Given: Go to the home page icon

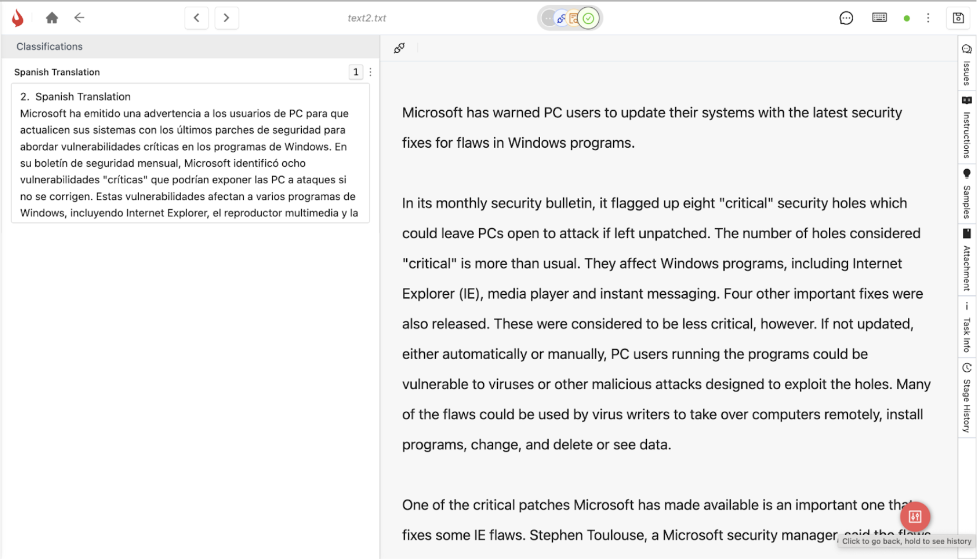Looking at the screenshot, I should tap(52, 18).
